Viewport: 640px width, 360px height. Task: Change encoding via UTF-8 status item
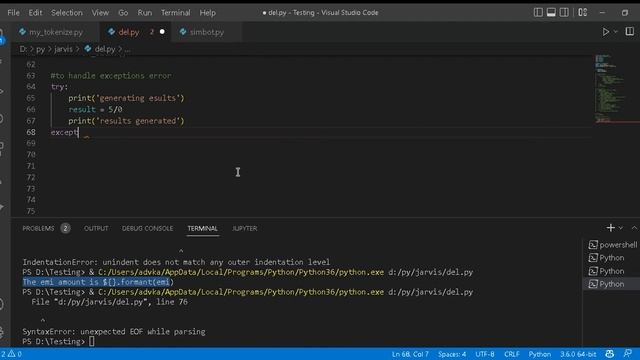(484, 354)
